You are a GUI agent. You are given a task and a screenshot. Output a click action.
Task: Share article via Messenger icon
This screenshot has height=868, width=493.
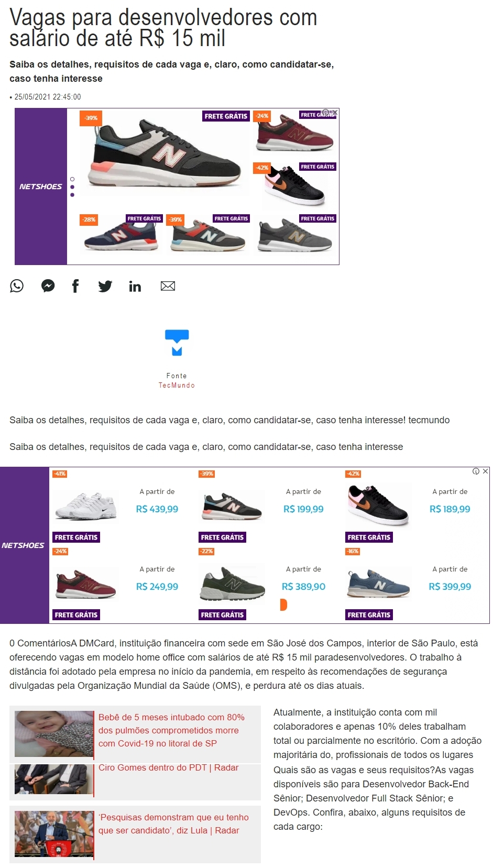[x=48, y=286]
